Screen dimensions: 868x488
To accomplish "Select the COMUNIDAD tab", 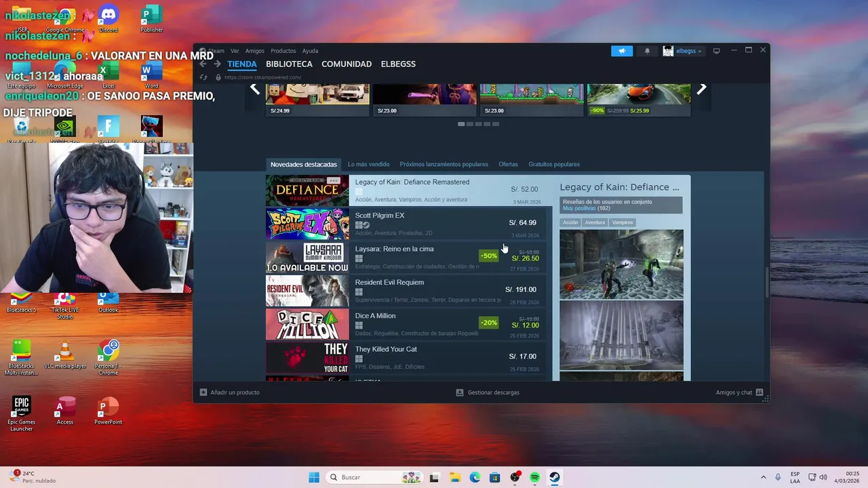I will tap(347, 64).
